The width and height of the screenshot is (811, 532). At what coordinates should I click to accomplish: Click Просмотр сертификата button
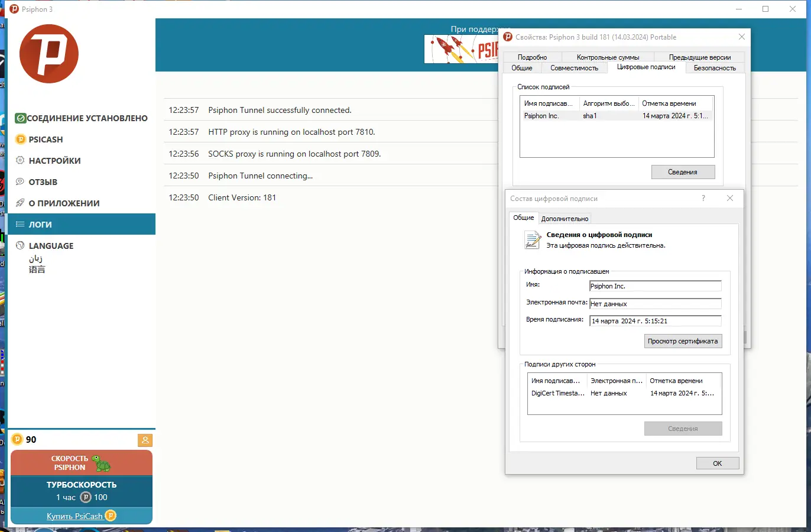coord(683,341)
